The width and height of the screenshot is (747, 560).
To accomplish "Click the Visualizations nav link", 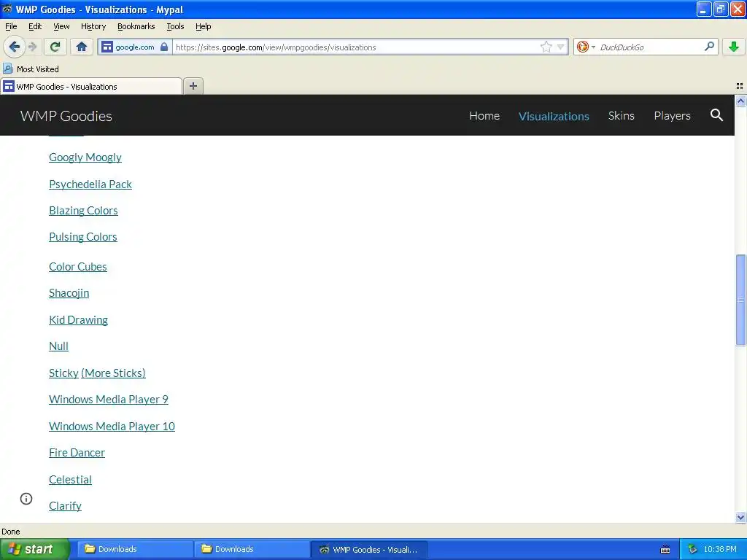I will (554, 116).
